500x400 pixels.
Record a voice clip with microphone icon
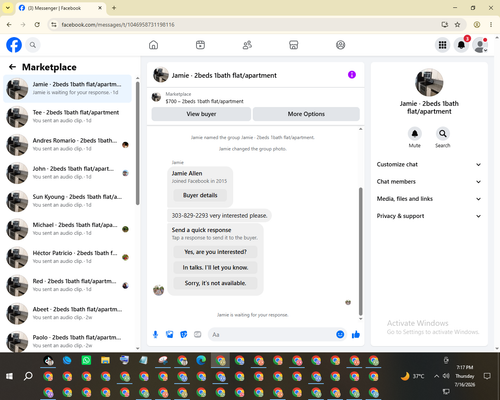pyautogui.click(x=155, y=334)
